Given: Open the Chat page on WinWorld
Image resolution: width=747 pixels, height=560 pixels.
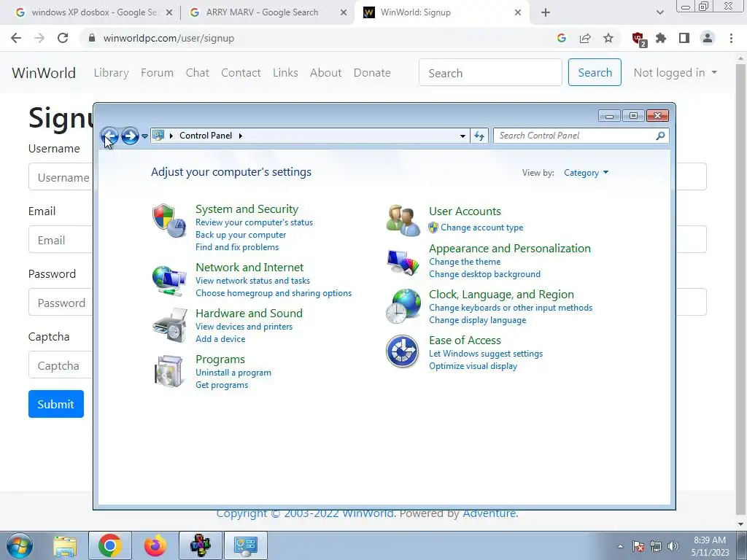Looking at the screenshot, I should click(197, 72).
